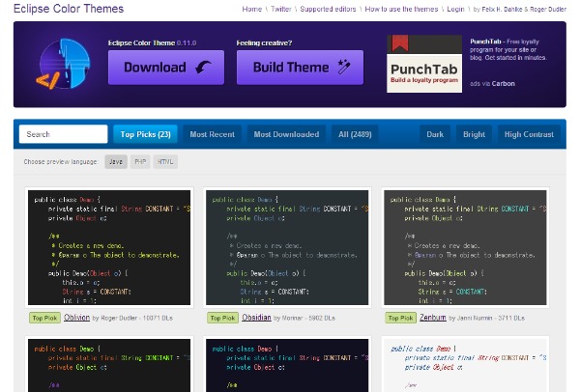
Task: Filter by Dark themes
Action: 435,134
